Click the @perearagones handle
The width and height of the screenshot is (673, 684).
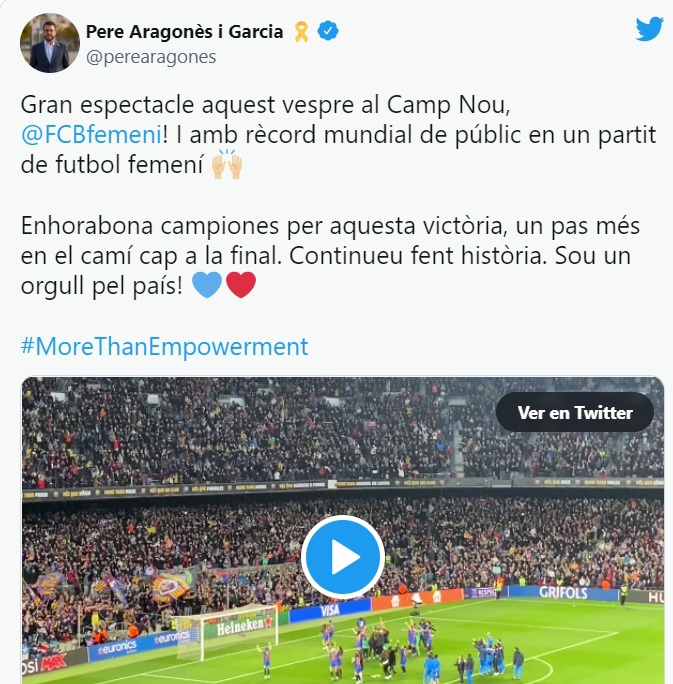point(151,57)
